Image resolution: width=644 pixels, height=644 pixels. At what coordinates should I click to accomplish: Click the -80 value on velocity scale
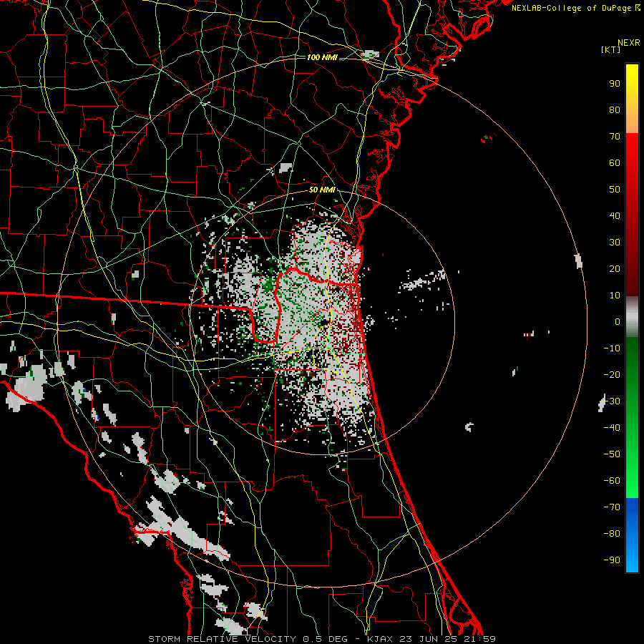(x=612, y=534)
